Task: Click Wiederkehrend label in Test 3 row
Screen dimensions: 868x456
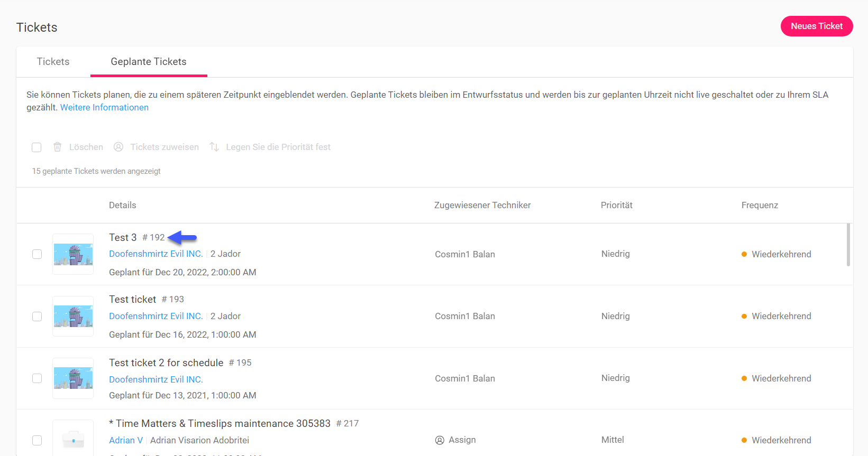Action: tap(781, 254)
